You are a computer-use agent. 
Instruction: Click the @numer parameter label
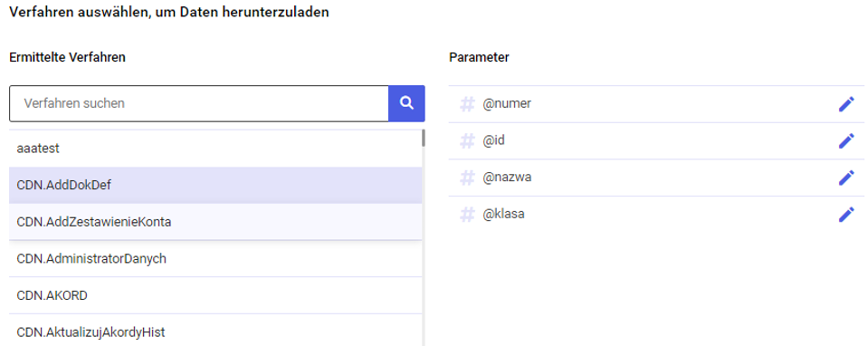(507, 103)
